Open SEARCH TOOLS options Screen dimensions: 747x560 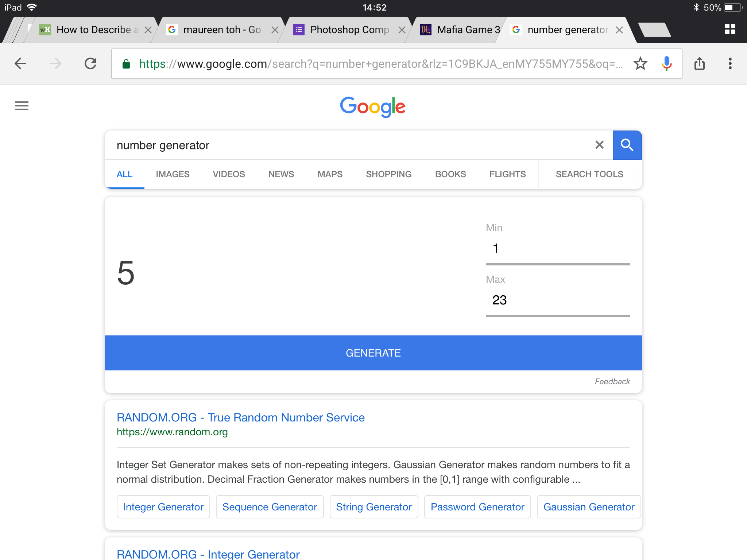pos(589,174)
